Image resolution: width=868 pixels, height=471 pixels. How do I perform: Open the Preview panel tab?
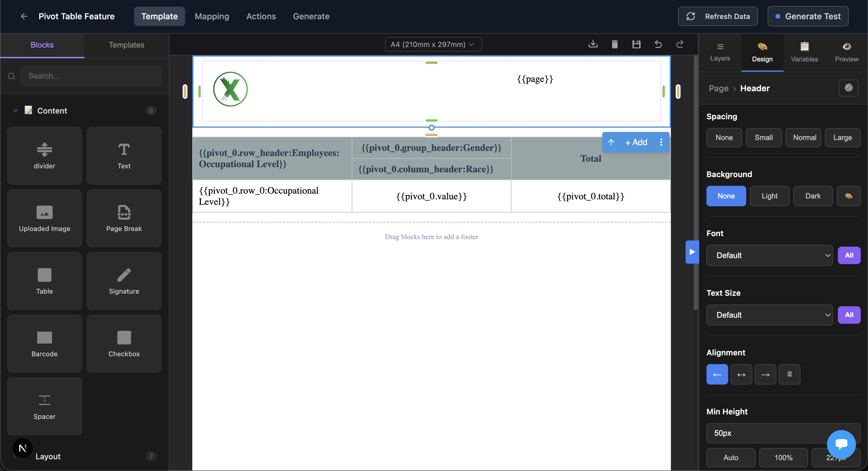tap(847, 52)
